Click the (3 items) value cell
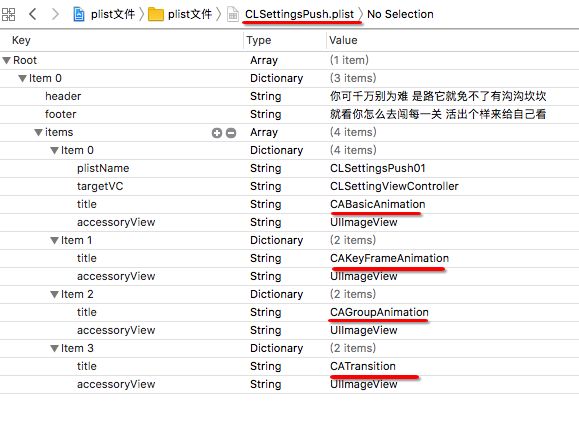 (353, 78)
